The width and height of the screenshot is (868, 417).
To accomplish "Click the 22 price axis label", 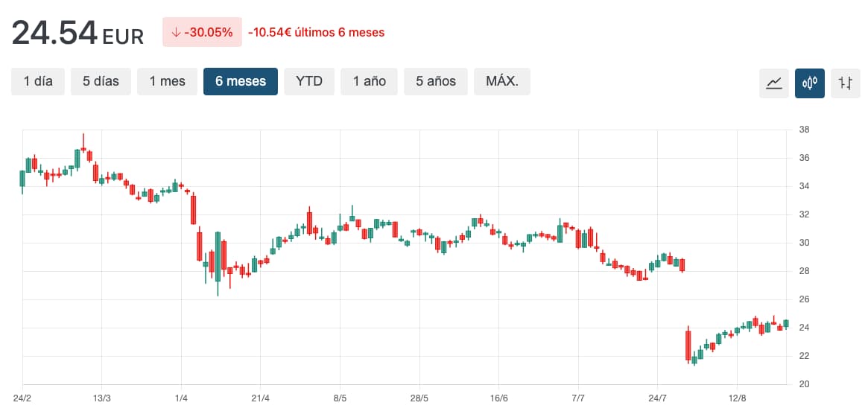I will (x=805, y=356).
